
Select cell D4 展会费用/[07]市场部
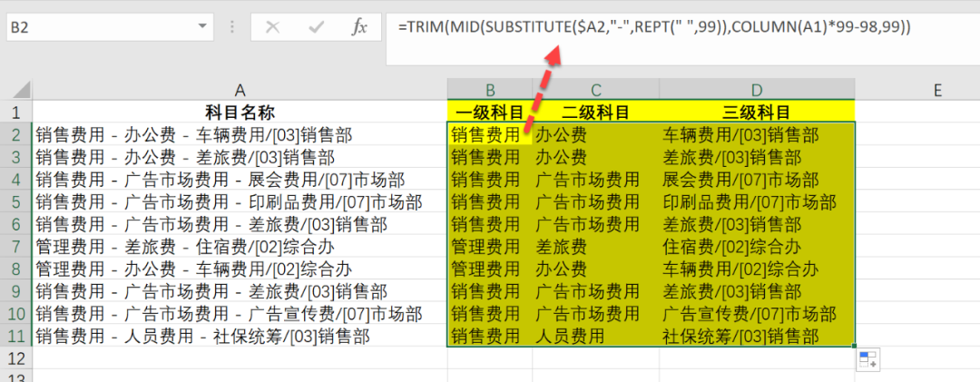[757, 180]
